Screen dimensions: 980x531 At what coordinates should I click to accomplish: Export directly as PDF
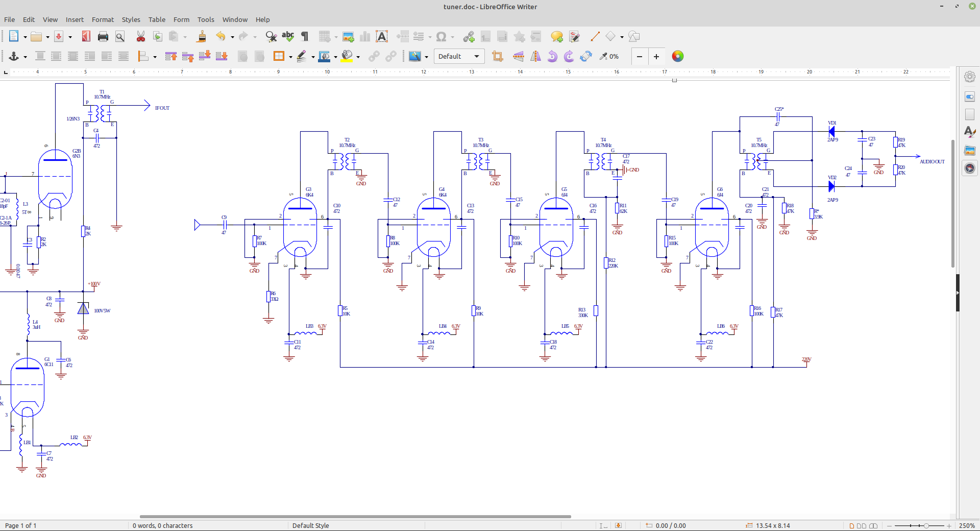[x=59, y=36]
